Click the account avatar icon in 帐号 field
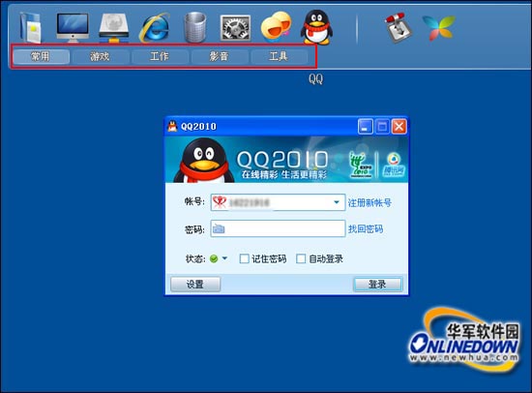The image size is (532, 393). [220, 202]
